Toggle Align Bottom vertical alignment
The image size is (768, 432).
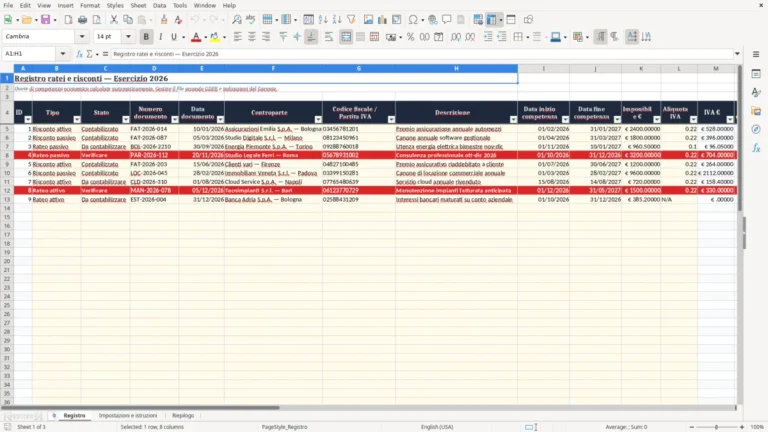pos(311,37)
